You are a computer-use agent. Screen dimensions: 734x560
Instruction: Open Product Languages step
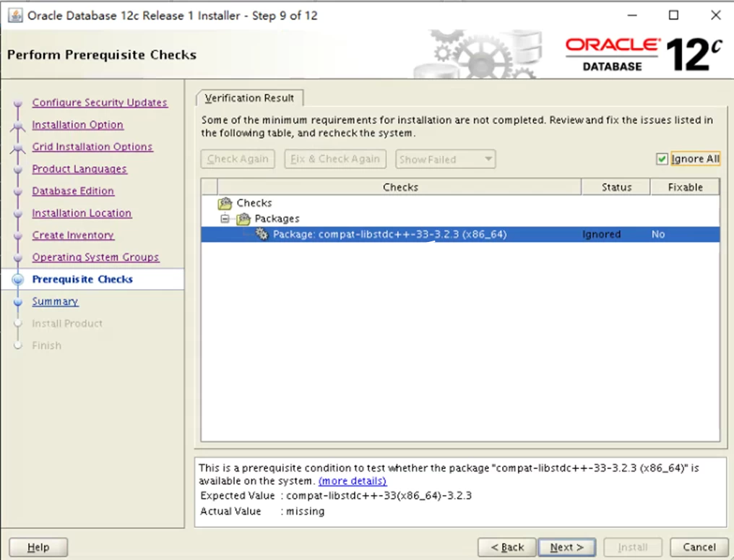79,169
